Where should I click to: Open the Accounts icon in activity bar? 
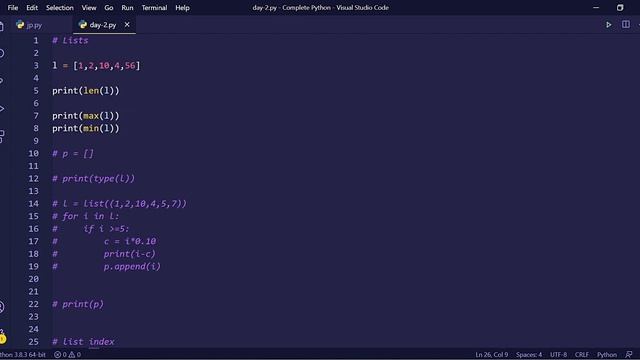2,307
